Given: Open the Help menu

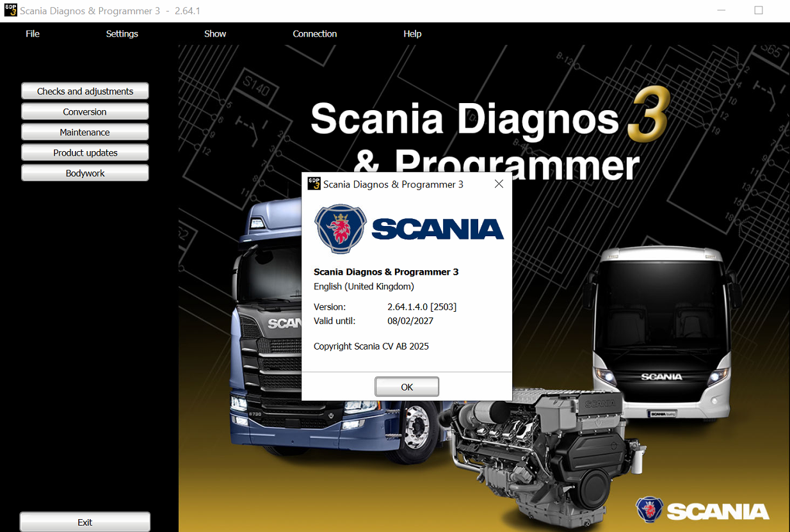Looking at the screenshot, I should [x=412, y=34].
